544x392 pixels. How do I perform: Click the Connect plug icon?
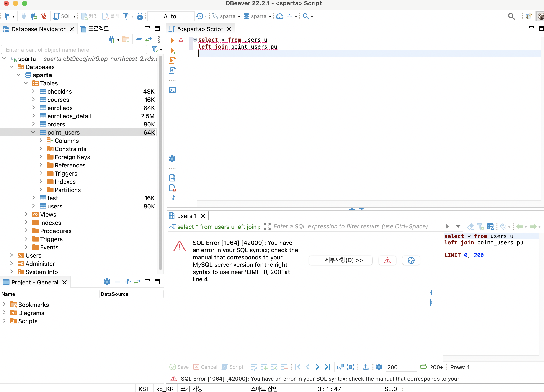(x=23, y=16)
